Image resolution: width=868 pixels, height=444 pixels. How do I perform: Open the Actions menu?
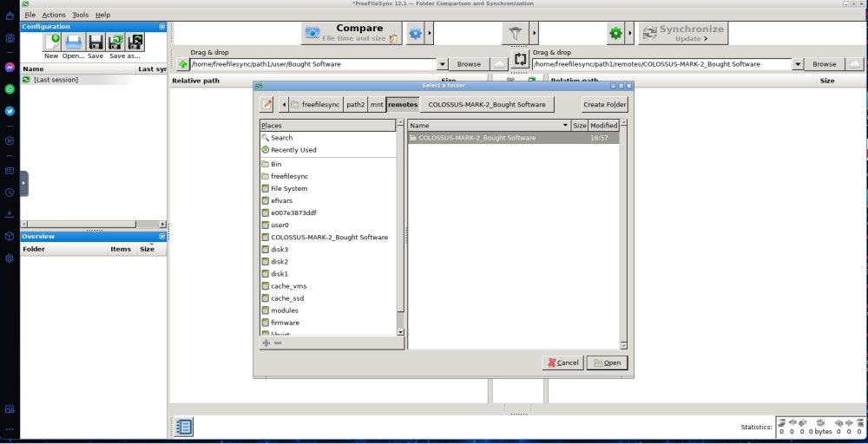[x=54, y=15]
